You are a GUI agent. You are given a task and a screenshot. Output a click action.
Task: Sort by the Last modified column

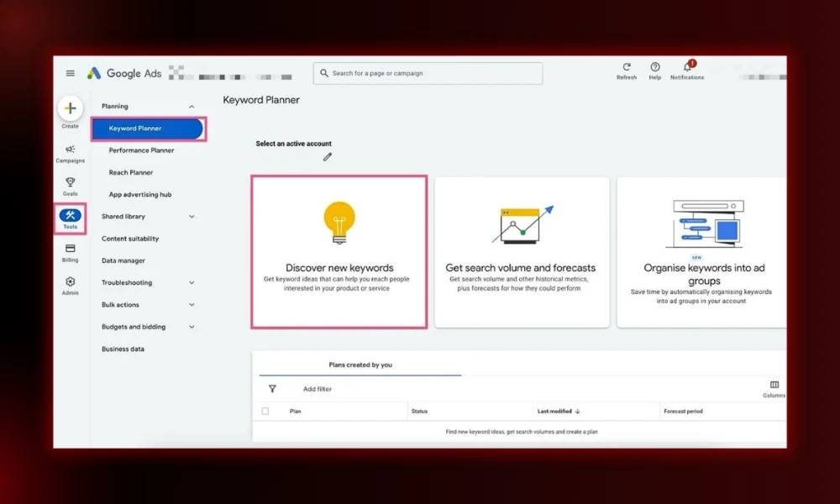554,412
